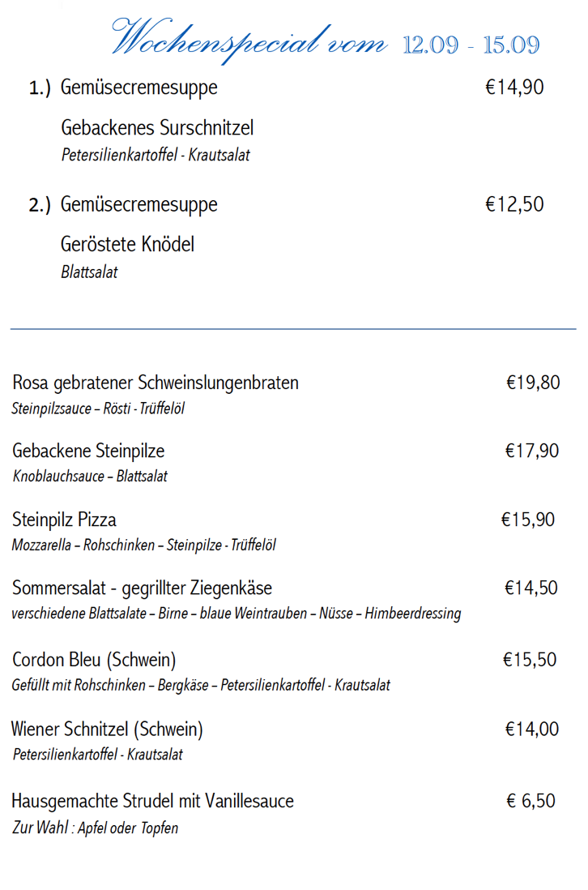Click Petersilienkartoffel - Krautsalat under Surschnitzel
Image resolution: width=588 pixels, height=890 pixels.
(x=156, y=154)
